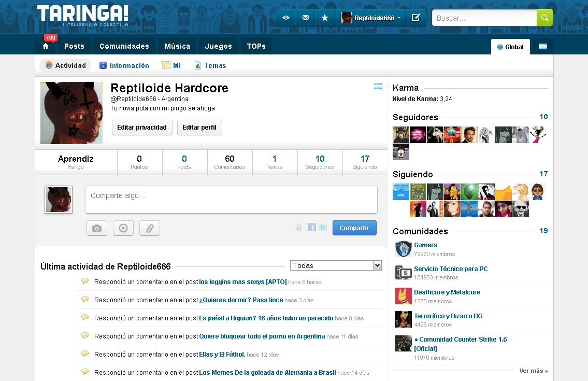Open the 1 Temas stat
The width and height of the screenshot is (588, 381).
[275, 162]
